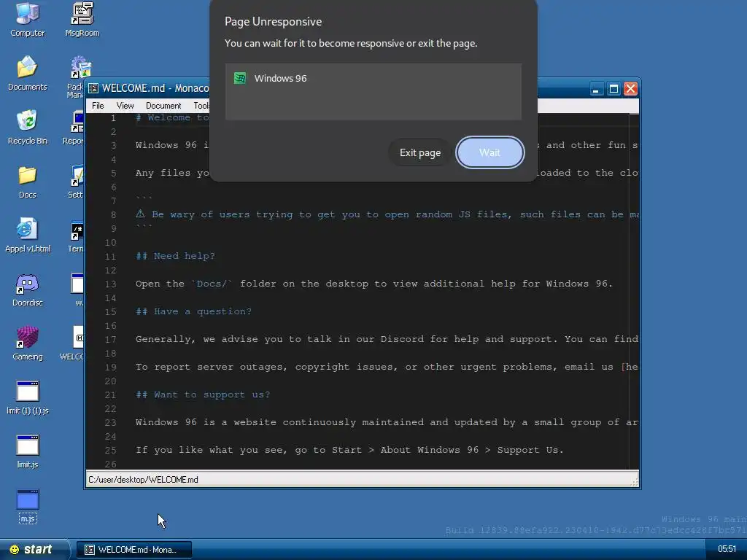Click the Wait button
The image size is (747, 560).
click(489, 152)
